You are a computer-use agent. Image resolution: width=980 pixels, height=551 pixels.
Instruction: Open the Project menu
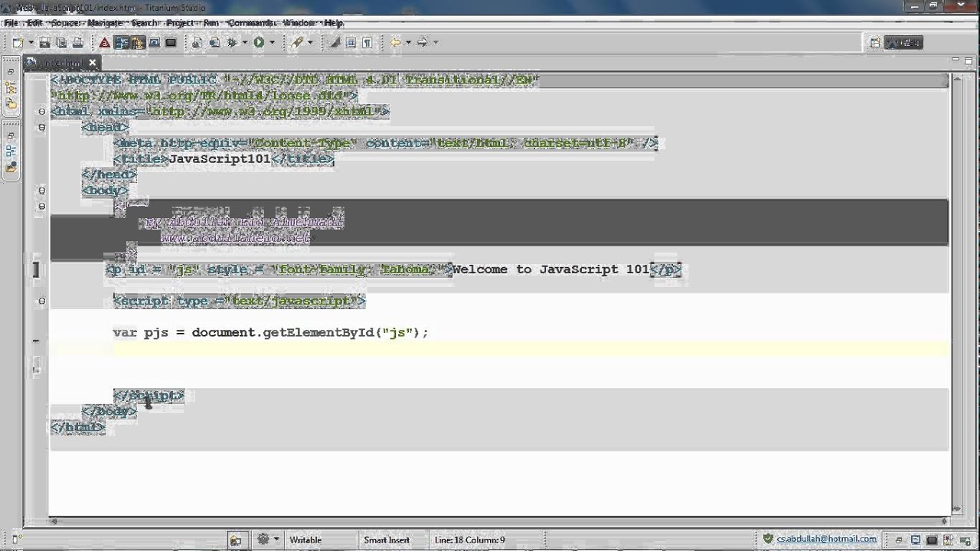(x=180, y=23)
